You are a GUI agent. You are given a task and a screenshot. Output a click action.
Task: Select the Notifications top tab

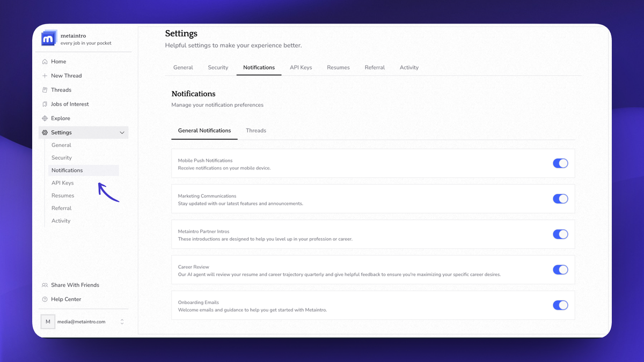point(259,68)
